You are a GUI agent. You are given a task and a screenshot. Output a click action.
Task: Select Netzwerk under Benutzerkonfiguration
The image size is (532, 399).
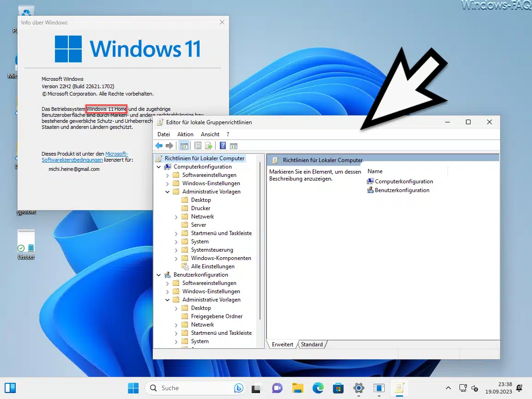tap(203, 325)
